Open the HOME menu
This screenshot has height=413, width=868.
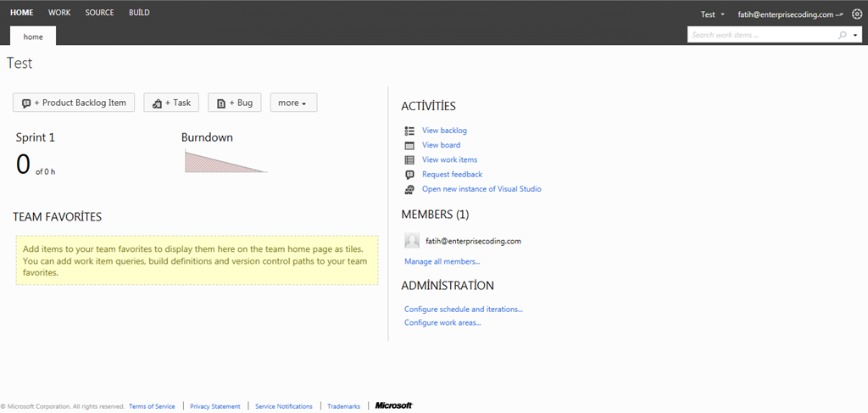click(21, 13)
